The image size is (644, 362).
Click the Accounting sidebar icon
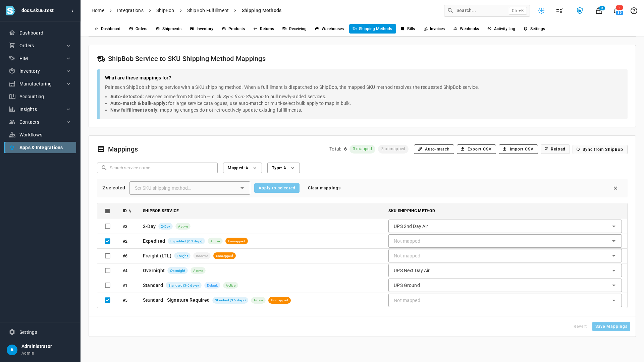point(12,97)
